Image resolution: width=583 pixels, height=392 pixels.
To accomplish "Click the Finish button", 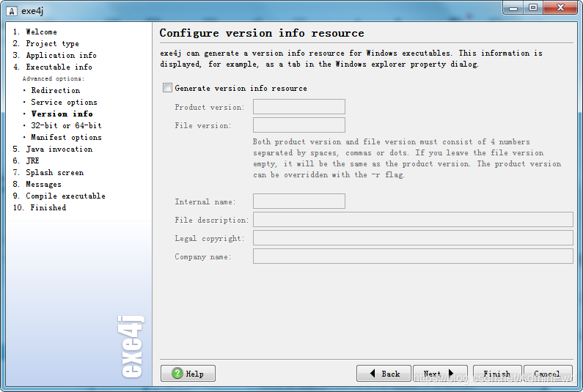I will click(x=497, y=373).
